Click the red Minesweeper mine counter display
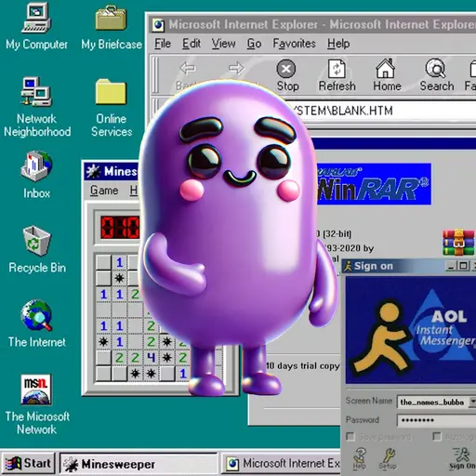This screenshot has width=476, height=476. pyautogui.click(x=120, y=227)
